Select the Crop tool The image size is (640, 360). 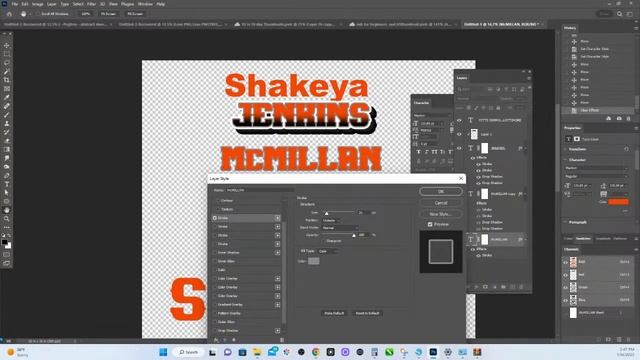7,80
